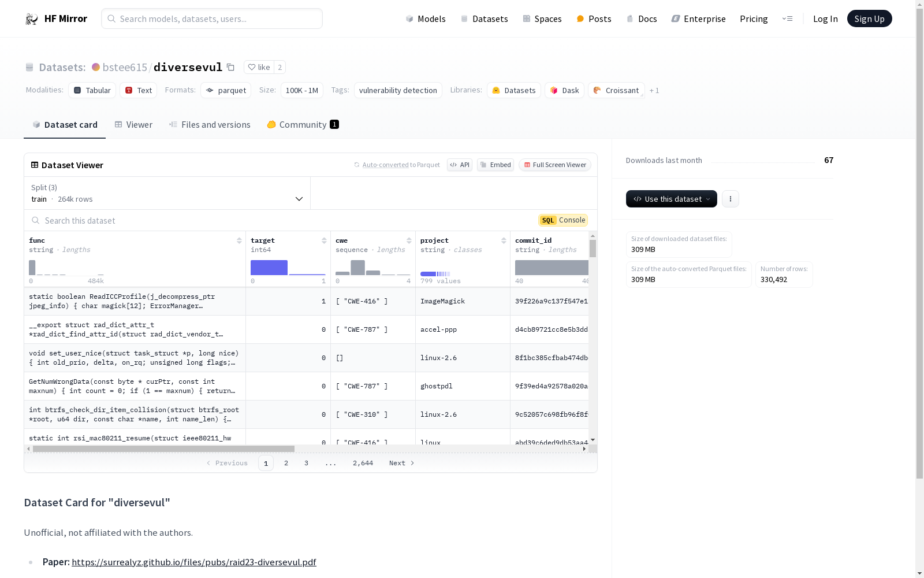924x578 pixels.
Task: Click the target histogram bar for value 0
Action: (269, 268)
